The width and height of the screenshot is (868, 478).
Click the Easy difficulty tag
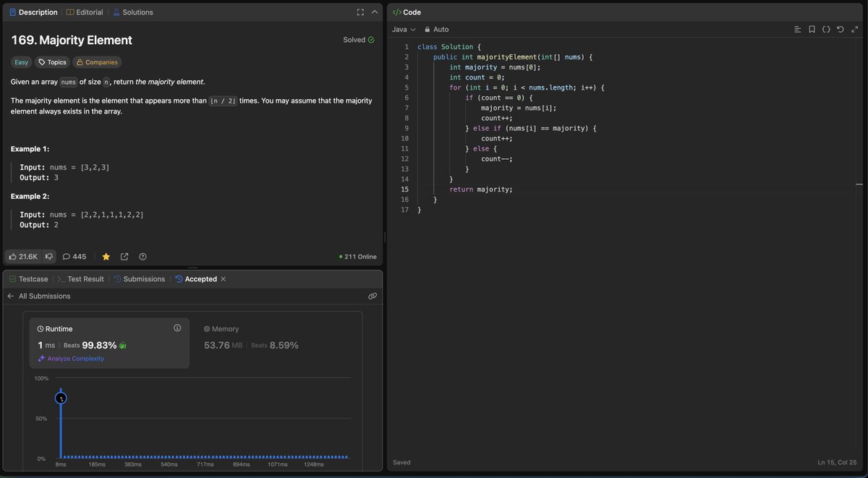[x=22, y=62]
